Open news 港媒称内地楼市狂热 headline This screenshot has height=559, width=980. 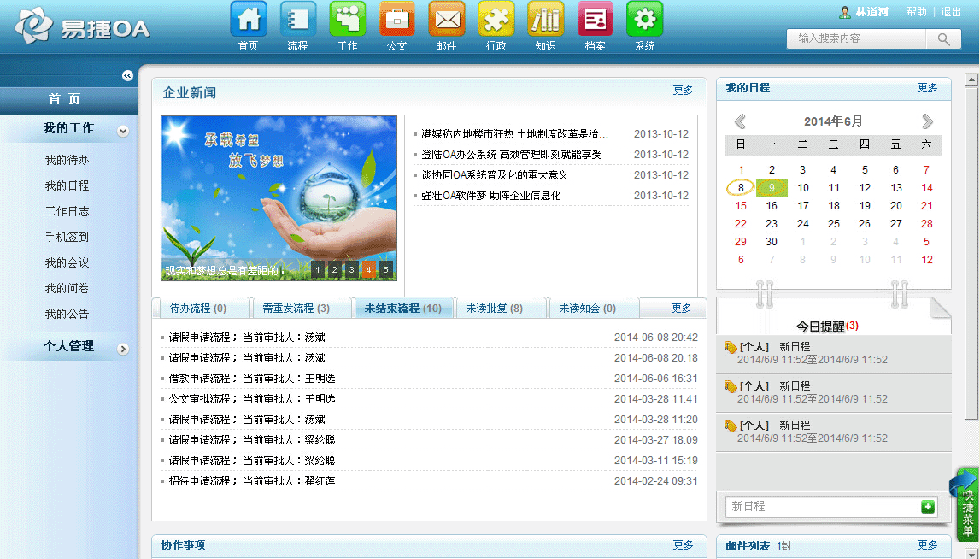click(514, 134)
